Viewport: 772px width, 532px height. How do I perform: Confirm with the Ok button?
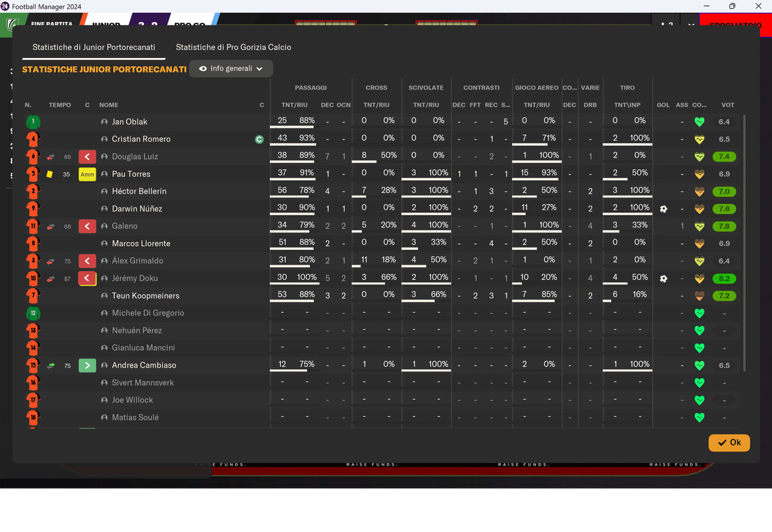pyautogui.click(x=729, y=443)
